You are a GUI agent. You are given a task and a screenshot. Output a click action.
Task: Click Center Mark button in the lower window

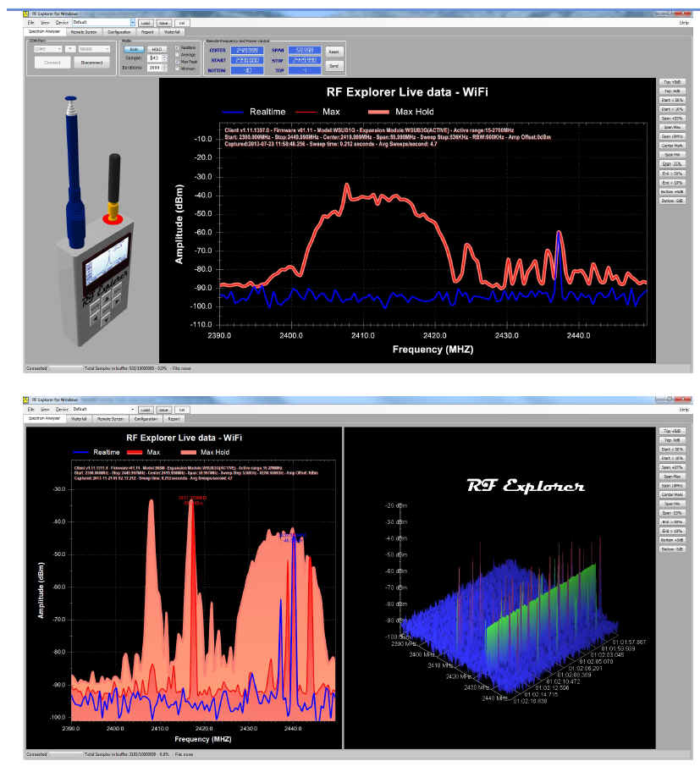point(672,495)
